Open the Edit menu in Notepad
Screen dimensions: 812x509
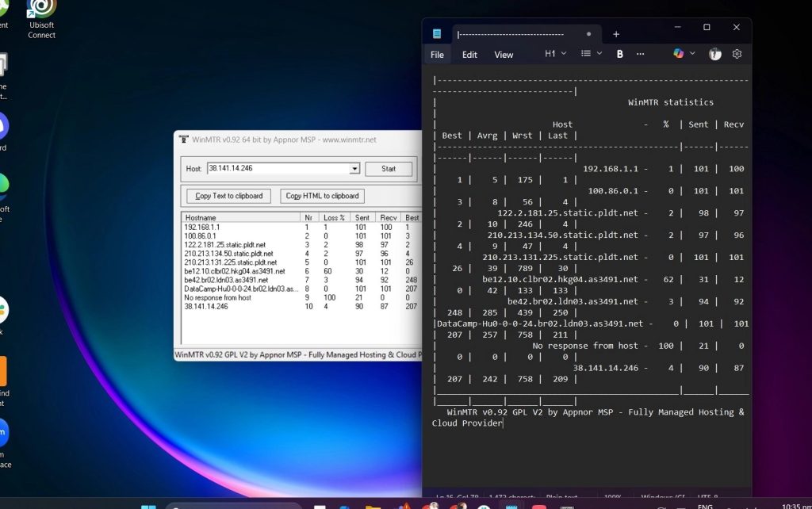pos(469,55)
